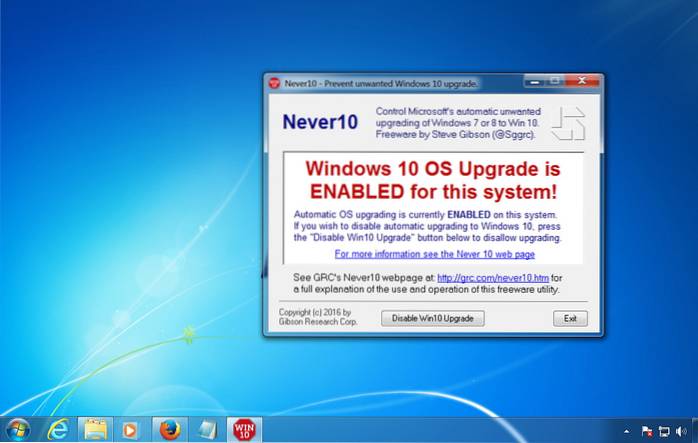Image resolution: width=698 pixels, height=443 pixels.
Task: Click the network icon in system tray
Action: [x=662, y=430]
